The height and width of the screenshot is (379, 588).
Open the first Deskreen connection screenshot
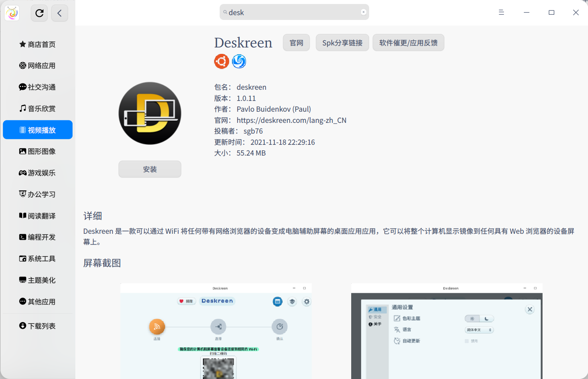tap(216, 331)
